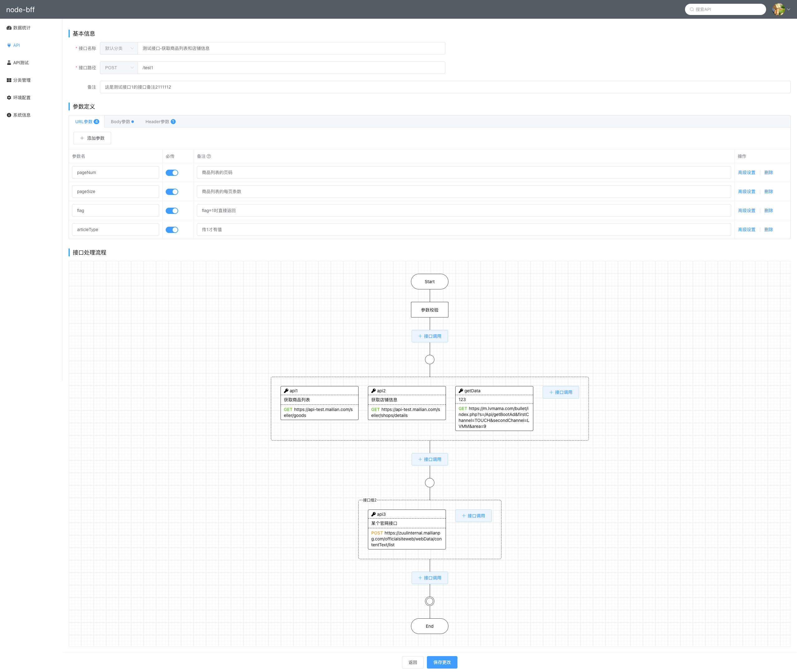Image resolution: width=797 pixels, height=672 pixels.
Task: Click the 系统信息 info icon
Action: (9, 115)
